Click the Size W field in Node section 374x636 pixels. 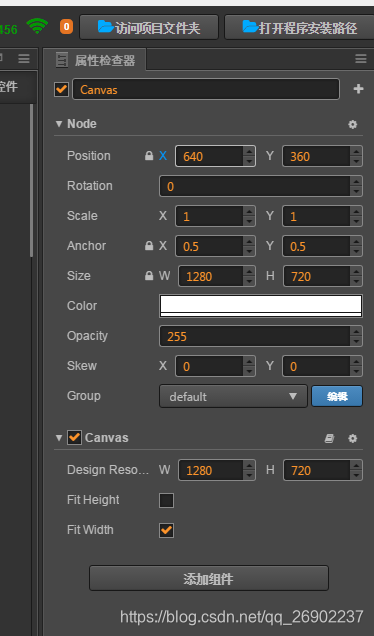click(x=211, y=276)
